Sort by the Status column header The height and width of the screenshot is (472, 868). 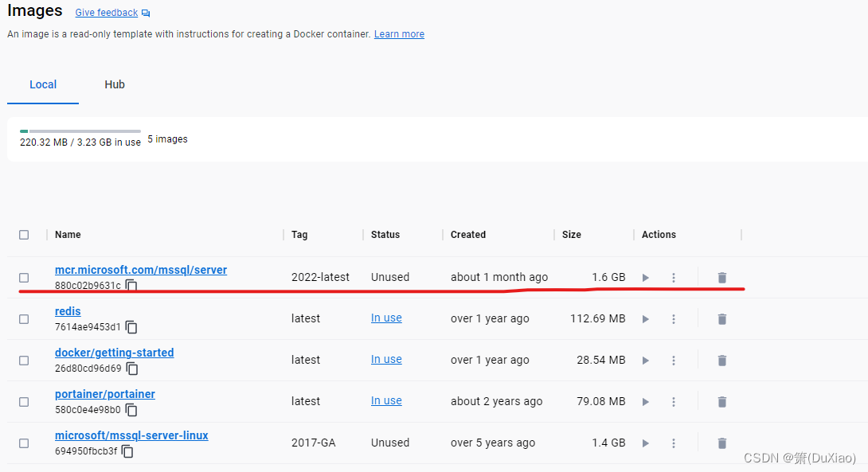(385, 235)
